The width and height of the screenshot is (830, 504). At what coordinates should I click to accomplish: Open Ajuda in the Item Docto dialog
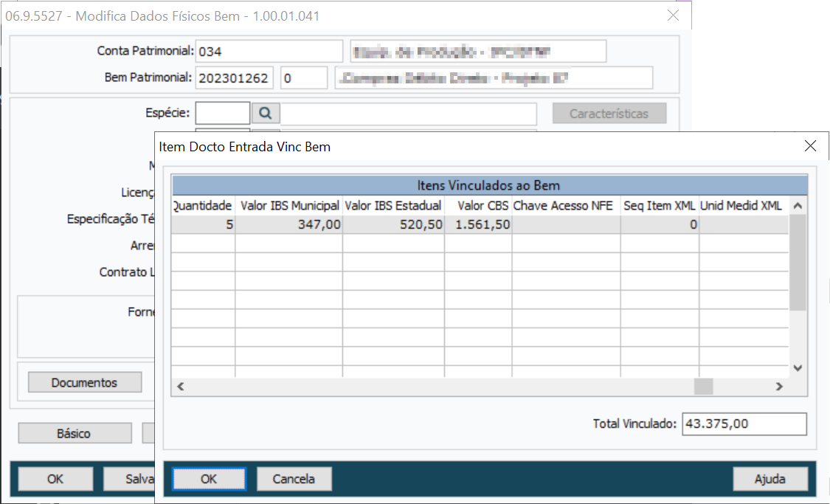pos(770,479)
